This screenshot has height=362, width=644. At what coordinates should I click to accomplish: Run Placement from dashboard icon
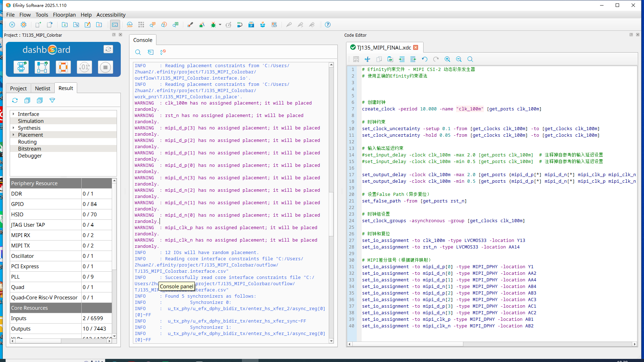[42, 67]
